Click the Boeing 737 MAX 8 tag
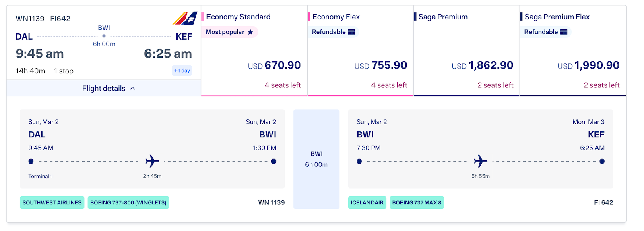644x231 pixels. 417,202
